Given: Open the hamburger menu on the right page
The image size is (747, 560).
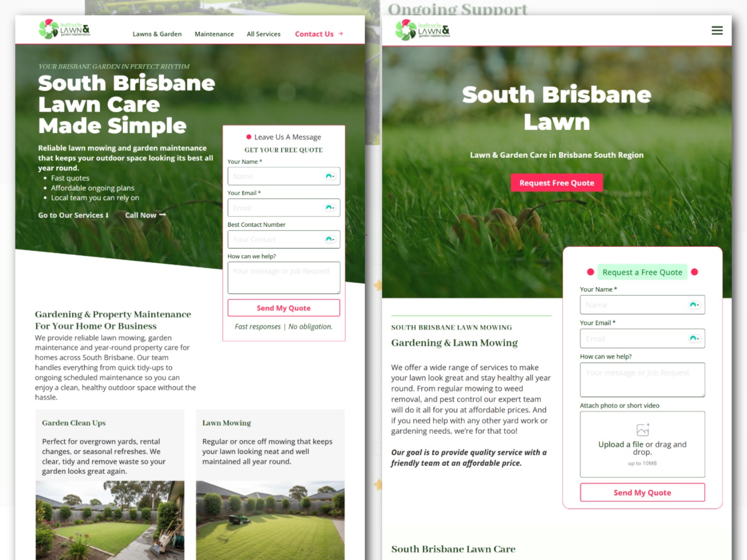Looking at the screenshot, I should point(717,30).
